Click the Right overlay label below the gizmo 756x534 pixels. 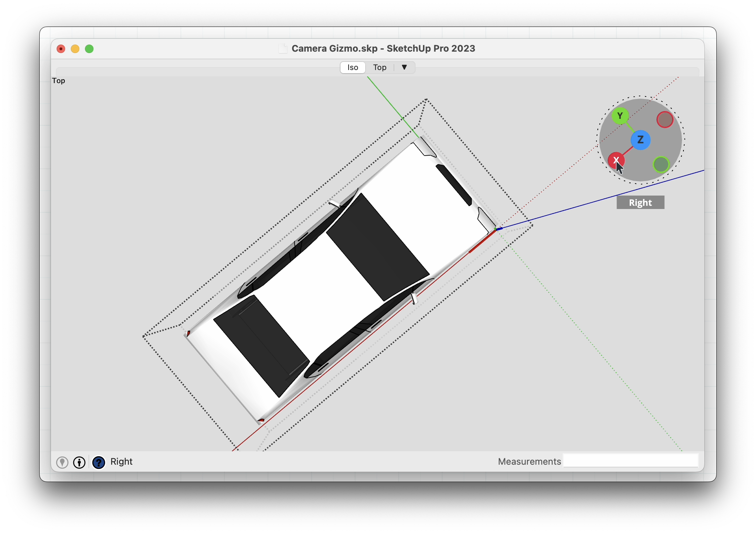640,202
